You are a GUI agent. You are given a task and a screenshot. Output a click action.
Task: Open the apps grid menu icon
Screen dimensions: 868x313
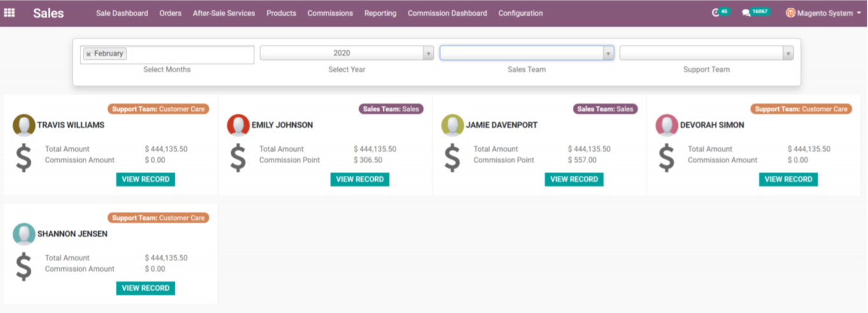10,13
